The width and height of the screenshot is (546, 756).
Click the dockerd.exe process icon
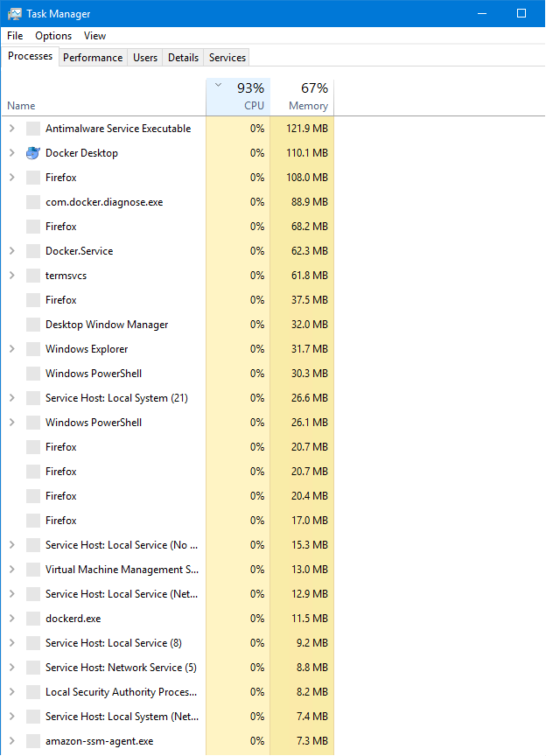(x=32, y=619)
